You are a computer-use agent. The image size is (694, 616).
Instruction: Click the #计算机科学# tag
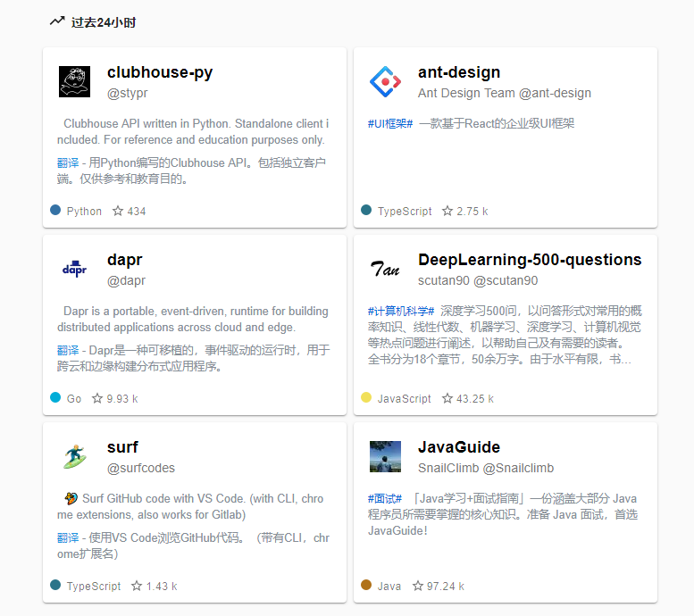tap(401, 311)
